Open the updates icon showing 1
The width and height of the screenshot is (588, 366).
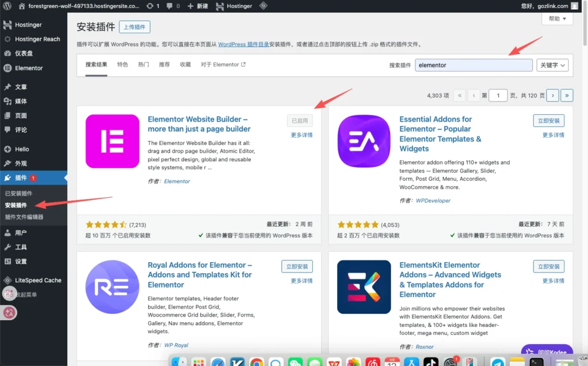click(153, 6)
